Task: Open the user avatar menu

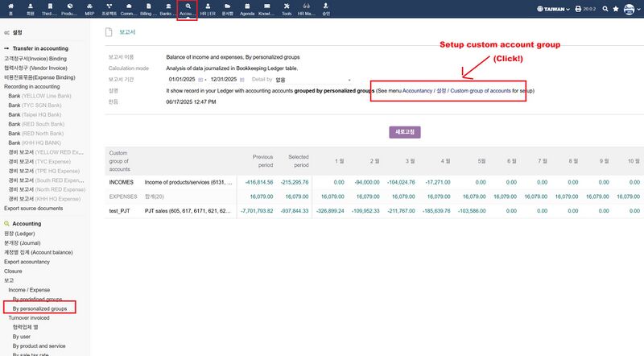Action: pyautogui.click(x=630, y=9)
